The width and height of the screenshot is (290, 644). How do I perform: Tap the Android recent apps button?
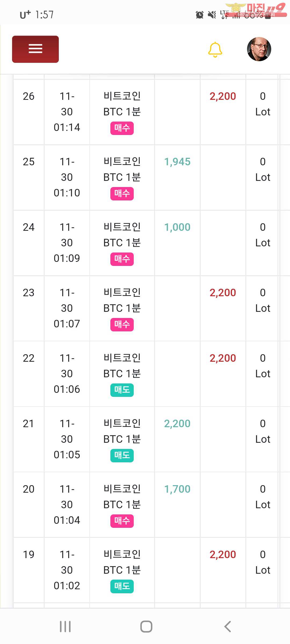click(65, 627)
